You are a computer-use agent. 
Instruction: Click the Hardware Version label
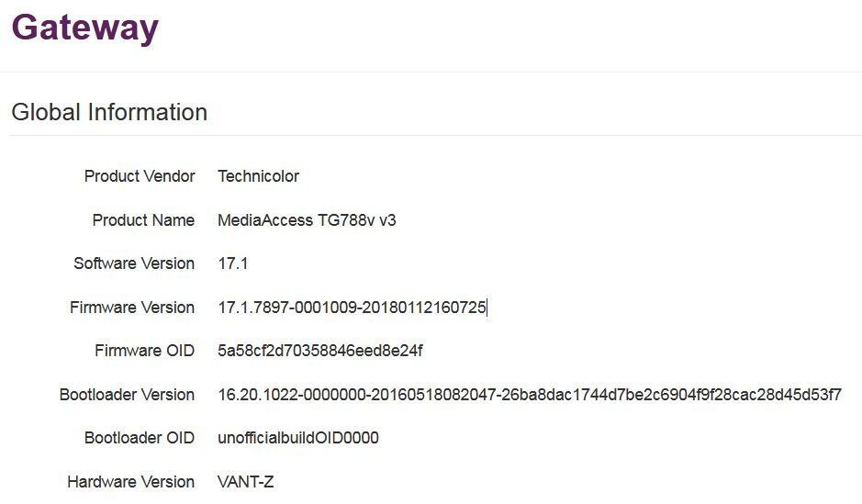(131, 482)
